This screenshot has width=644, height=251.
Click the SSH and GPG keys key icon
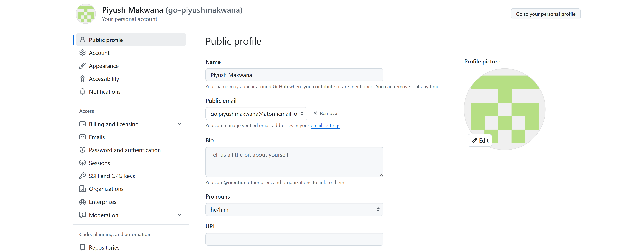coord(82,176)
